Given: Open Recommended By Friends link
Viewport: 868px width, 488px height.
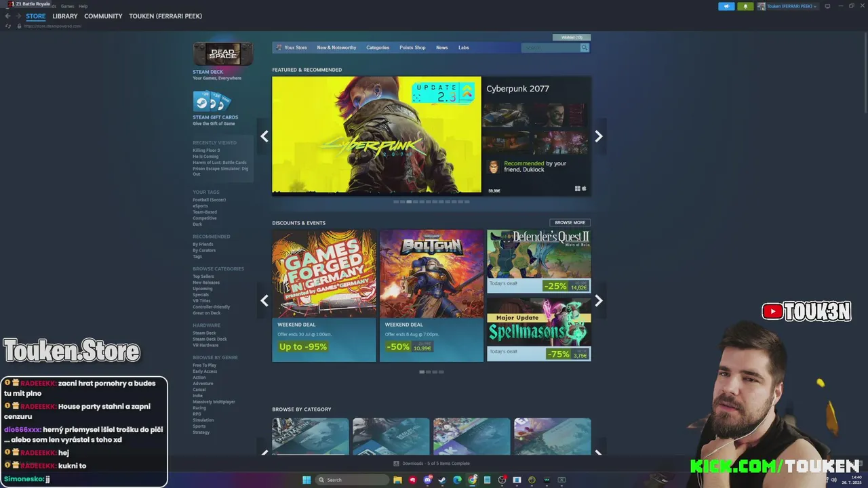Looking at the screenshot, I should 203,244.
